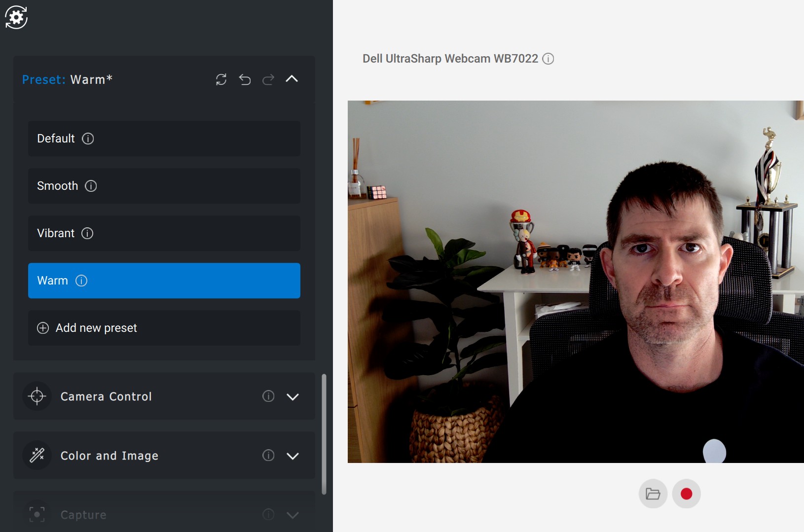Show the Warm preset info tooltip

[82, 281]
